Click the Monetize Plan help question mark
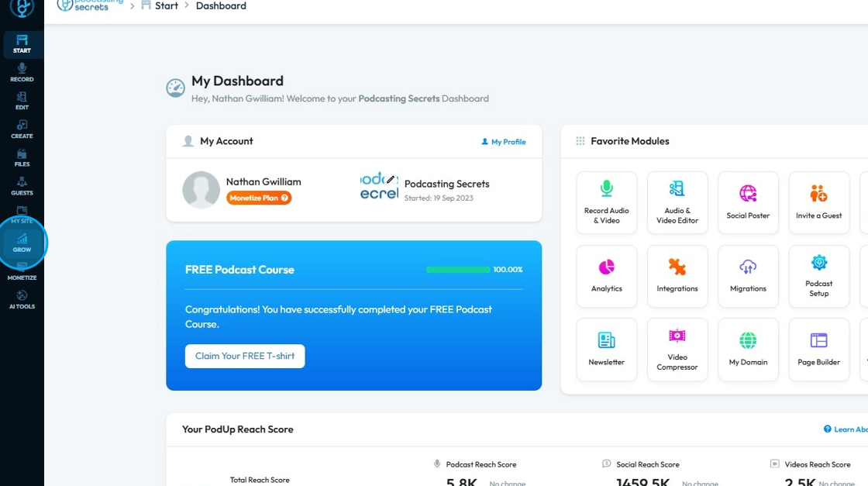This screenshot has width=868, height=486. (x=284, y=198)
